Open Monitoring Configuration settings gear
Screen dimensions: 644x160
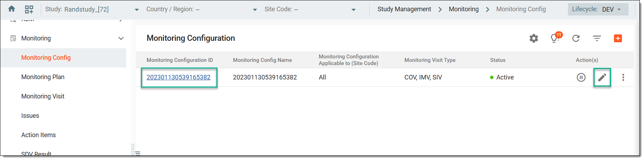[x=534, y=38]
